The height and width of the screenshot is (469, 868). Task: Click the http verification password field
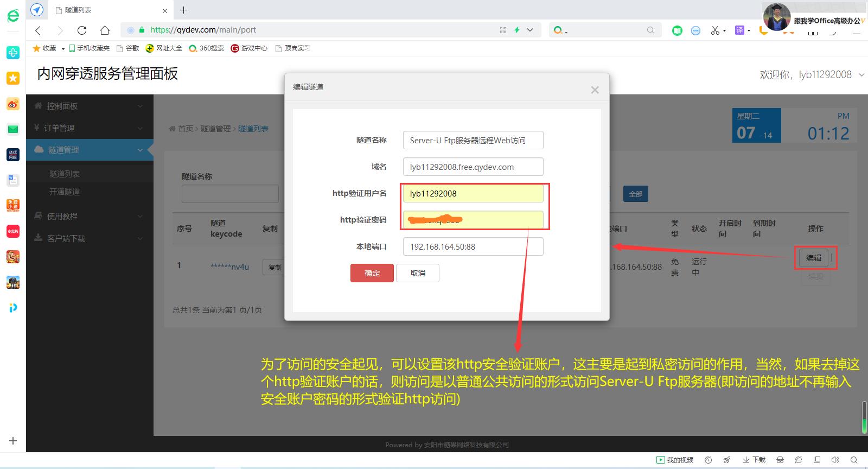pos(473,220)
